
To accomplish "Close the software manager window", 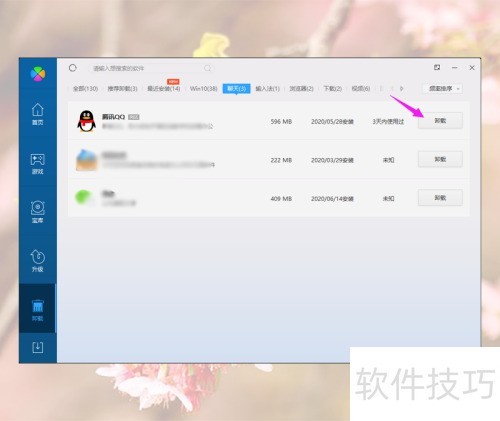I will point(472,68).
